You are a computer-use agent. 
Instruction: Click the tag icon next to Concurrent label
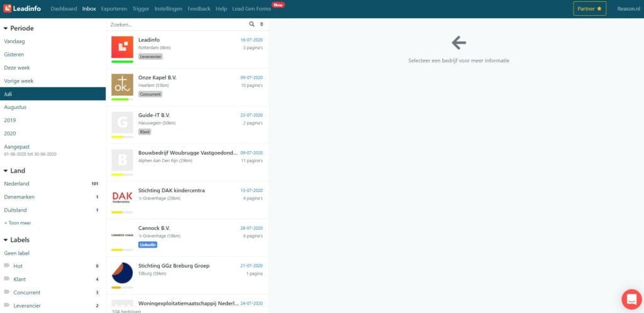point(6,292)
